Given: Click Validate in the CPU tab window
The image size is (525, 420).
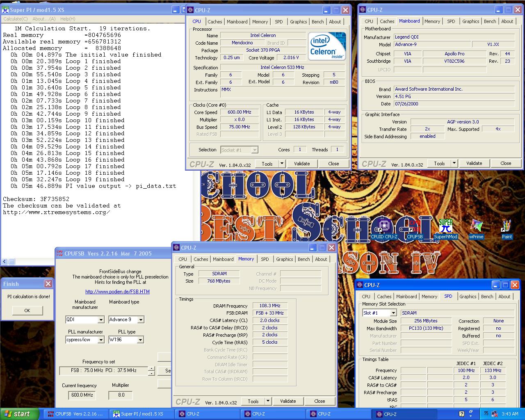Looking at the screenshot, I should [x=302, y=164].
